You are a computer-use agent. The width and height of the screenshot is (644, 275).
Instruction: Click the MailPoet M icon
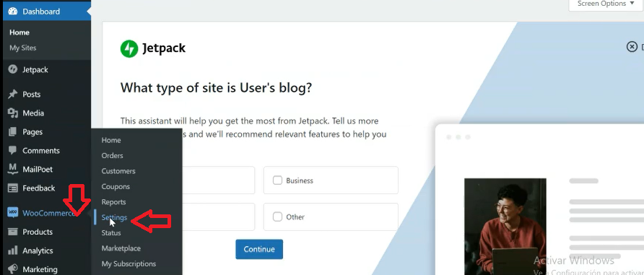pos(13,169)
